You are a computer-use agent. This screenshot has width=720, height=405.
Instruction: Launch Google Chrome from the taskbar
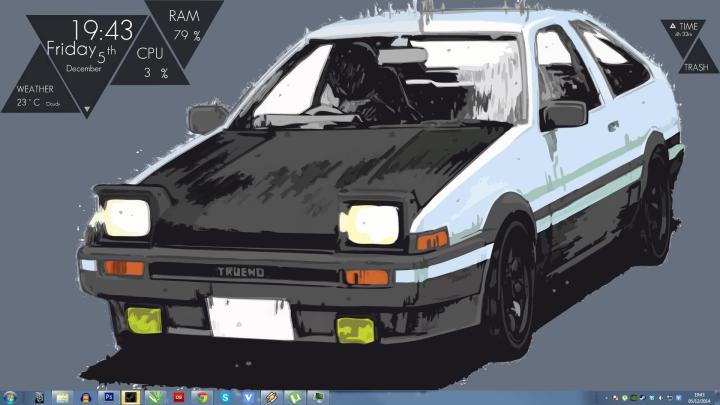click(x=202, y=397)
